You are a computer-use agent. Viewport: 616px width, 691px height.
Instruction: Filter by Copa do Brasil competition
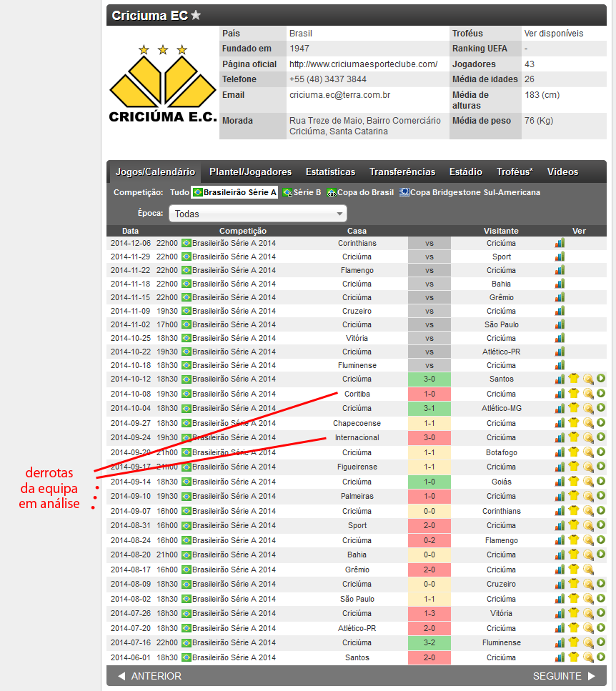360,192
